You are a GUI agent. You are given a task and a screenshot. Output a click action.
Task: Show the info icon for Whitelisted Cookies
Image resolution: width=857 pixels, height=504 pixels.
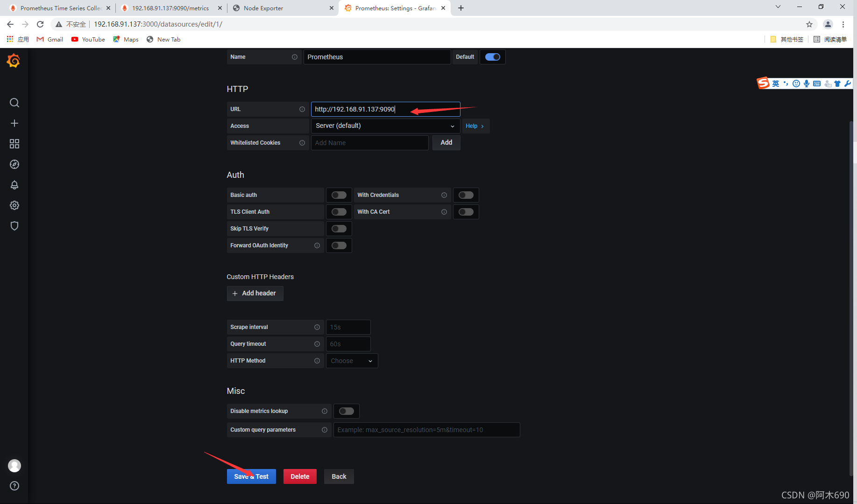pos(302,143)
